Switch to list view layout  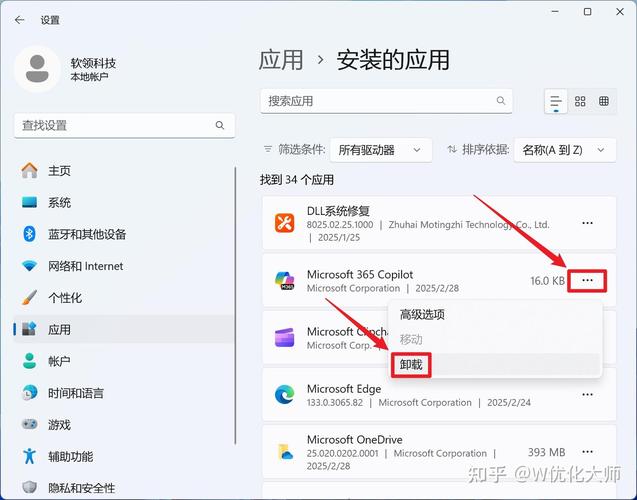556,101
